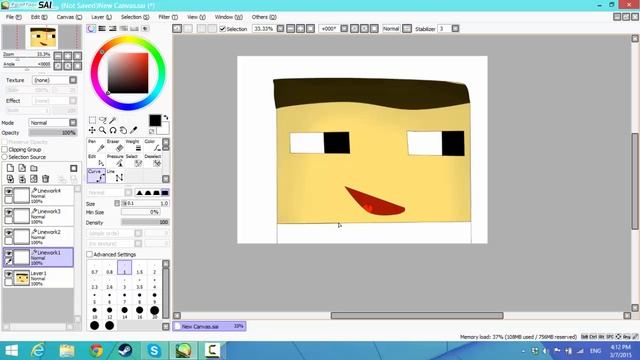Select the Linework4 layer
This screenshot has height=360, width=640.
point(38,196)
